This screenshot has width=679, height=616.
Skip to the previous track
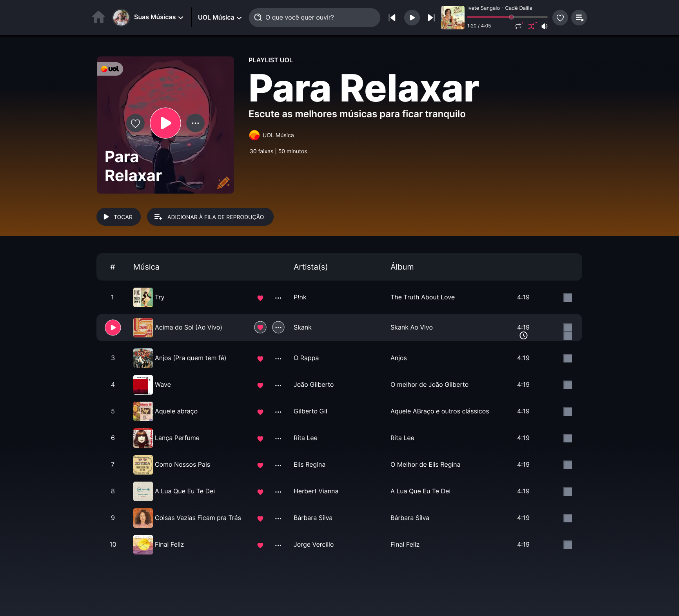coord(392,18)
